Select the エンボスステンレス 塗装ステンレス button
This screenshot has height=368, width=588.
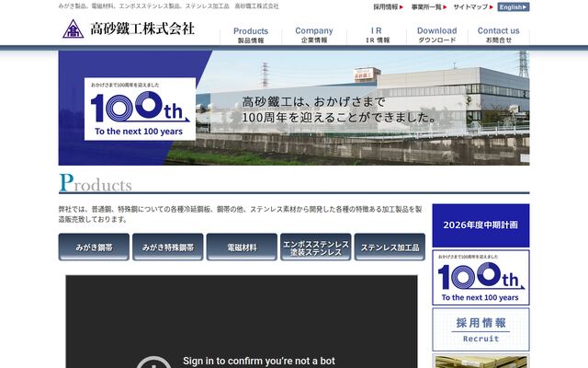point(316,247)
